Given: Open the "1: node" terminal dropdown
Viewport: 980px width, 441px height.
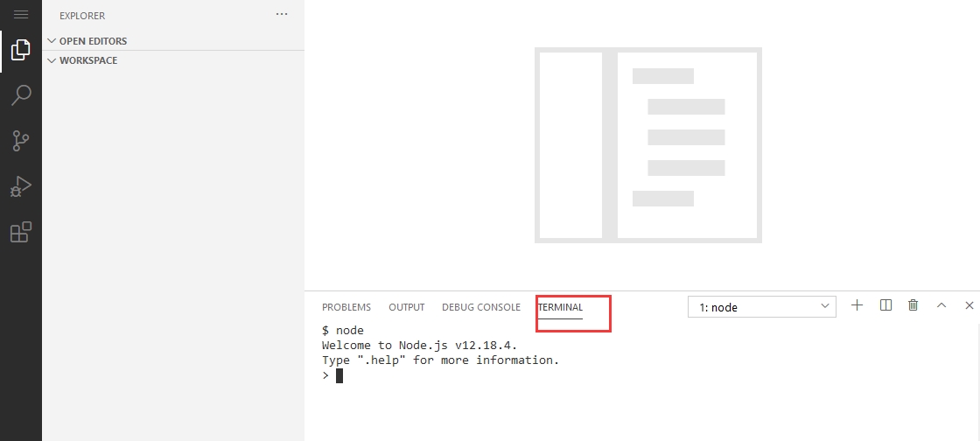Looking at the screenshot, I should click(x=761, y=306).
